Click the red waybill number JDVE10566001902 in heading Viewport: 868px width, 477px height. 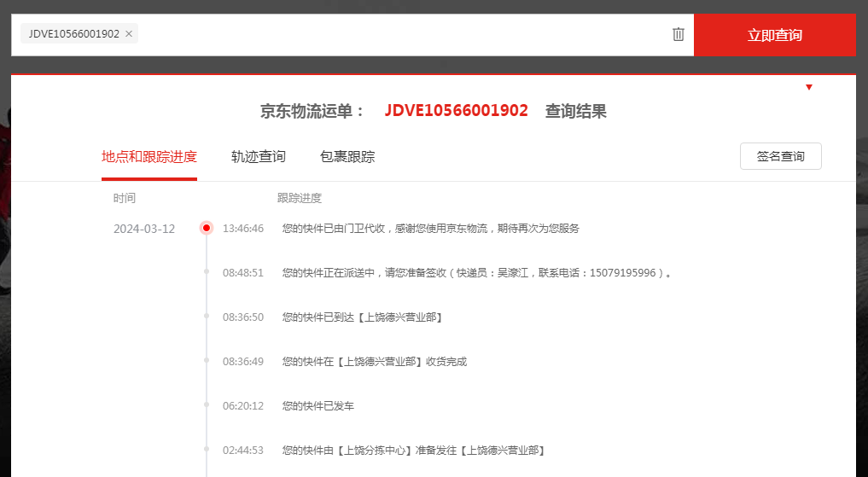point(456,111)
